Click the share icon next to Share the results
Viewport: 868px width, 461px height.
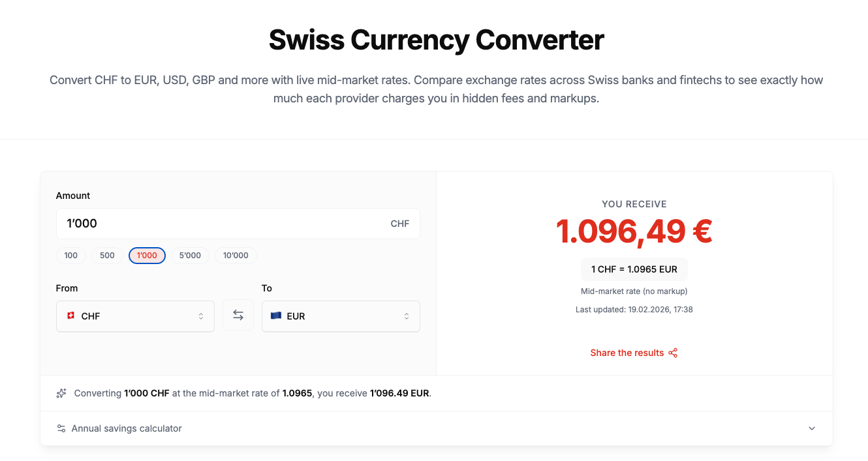(x=673, y=353)
